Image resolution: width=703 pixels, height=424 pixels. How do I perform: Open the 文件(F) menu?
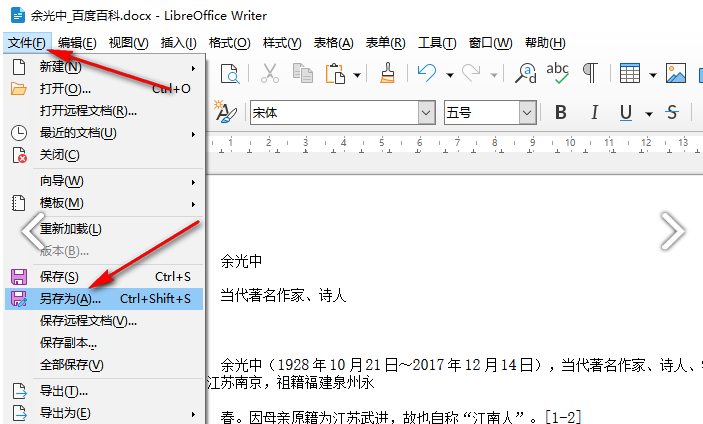[27, 43]
